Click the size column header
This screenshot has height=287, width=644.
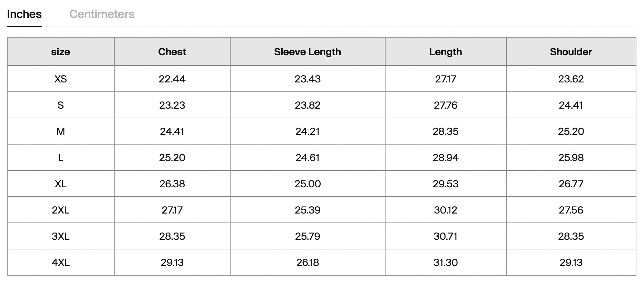[x=60, y=52]
